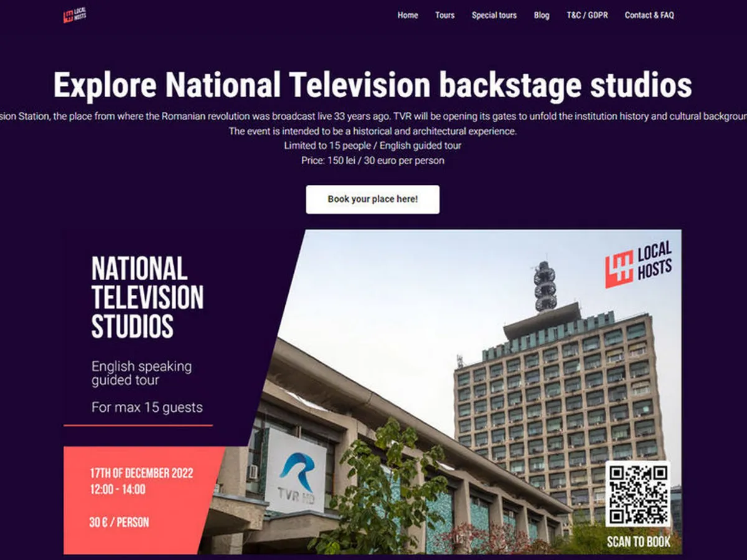Viewport: 747px width, 560px height.
Task: Click the '30 € / PERSON' price label
Action: 119,522
